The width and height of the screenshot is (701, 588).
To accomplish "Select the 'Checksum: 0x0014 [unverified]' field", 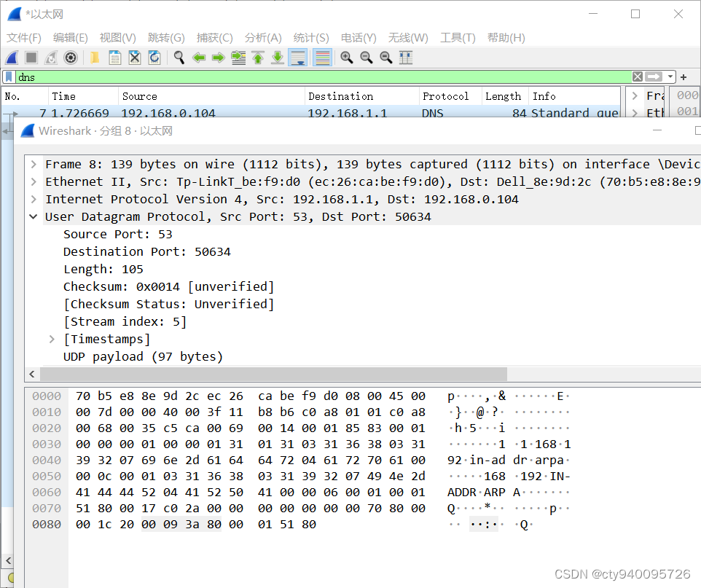I will (168, 286).
